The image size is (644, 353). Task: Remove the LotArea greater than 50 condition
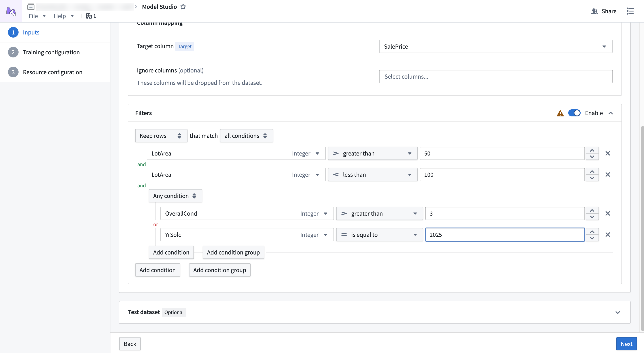pyautogui.click(x=608, y=153)
